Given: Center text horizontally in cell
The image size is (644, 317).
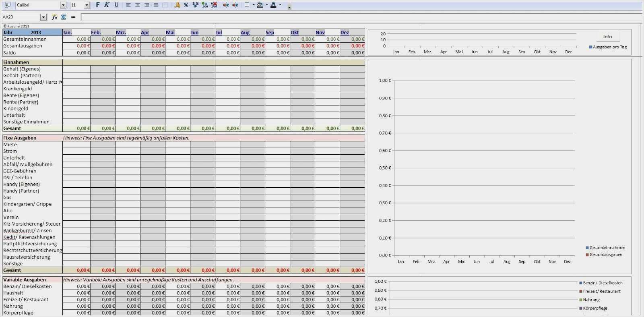Looking at the screenshot, I should [138, 5].
